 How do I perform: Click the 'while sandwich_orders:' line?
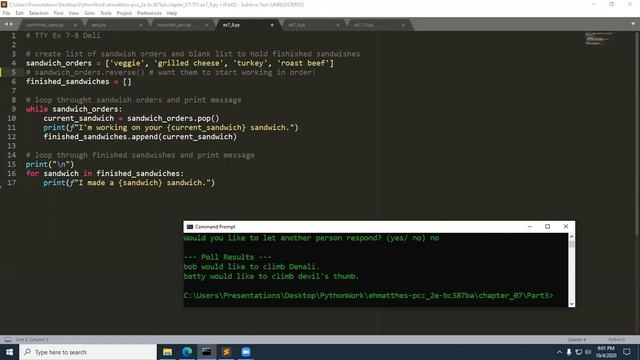(x=74, y=109)
